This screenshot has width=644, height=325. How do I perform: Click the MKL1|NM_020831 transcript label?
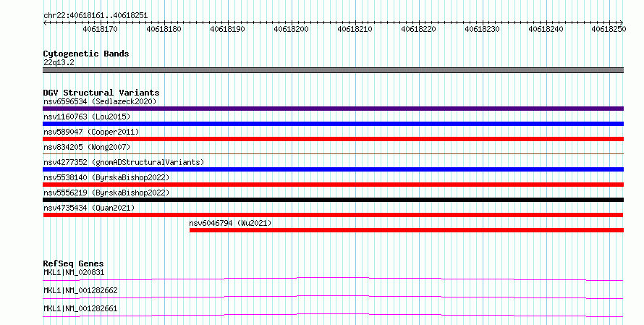tap(74, 272)
